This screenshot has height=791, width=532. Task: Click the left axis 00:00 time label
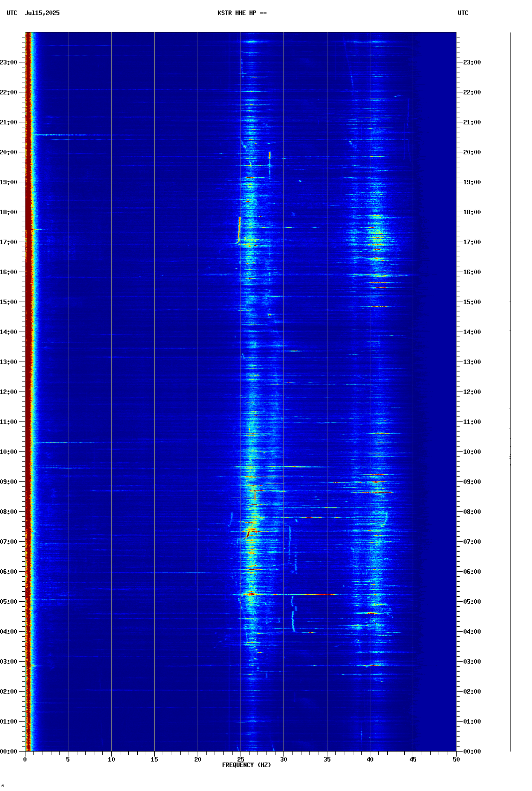coord(8,752)
